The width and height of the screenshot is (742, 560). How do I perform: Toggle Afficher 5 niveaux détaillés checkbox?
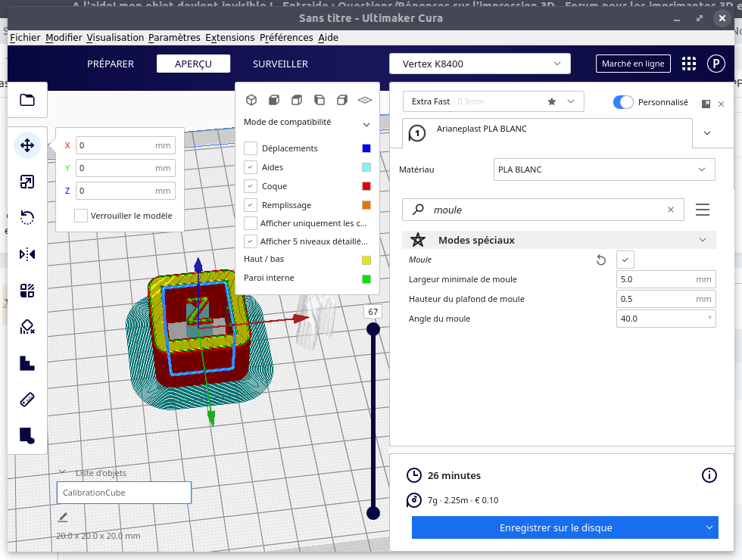[x=251, y=241]
